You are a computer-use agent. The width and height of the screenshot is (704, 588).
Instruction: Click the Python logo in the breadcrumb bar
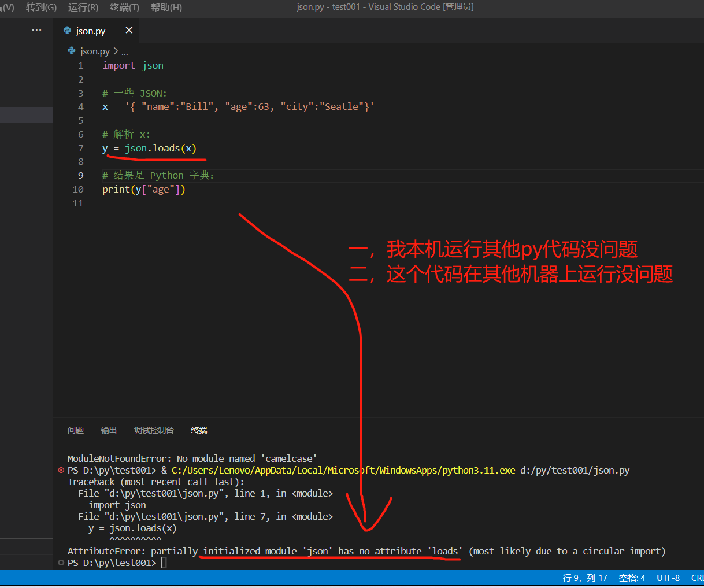[71, 51]
